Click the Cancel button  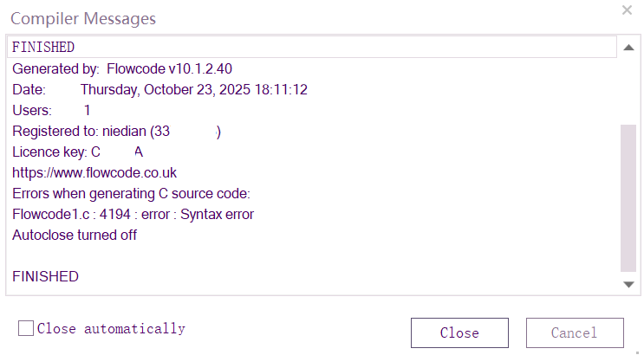pyautogui.click(x=574, y=332)
